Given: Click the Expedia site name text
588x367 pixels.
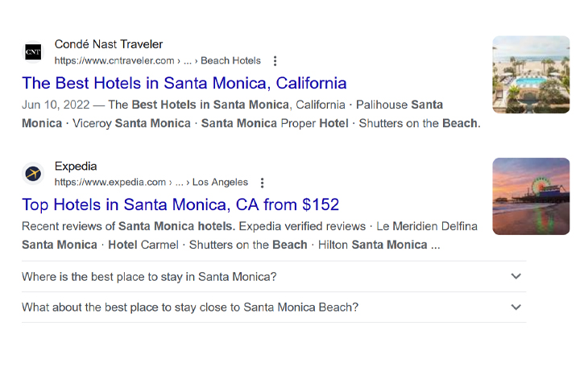Looking at the screenshot, I should 76,166.
